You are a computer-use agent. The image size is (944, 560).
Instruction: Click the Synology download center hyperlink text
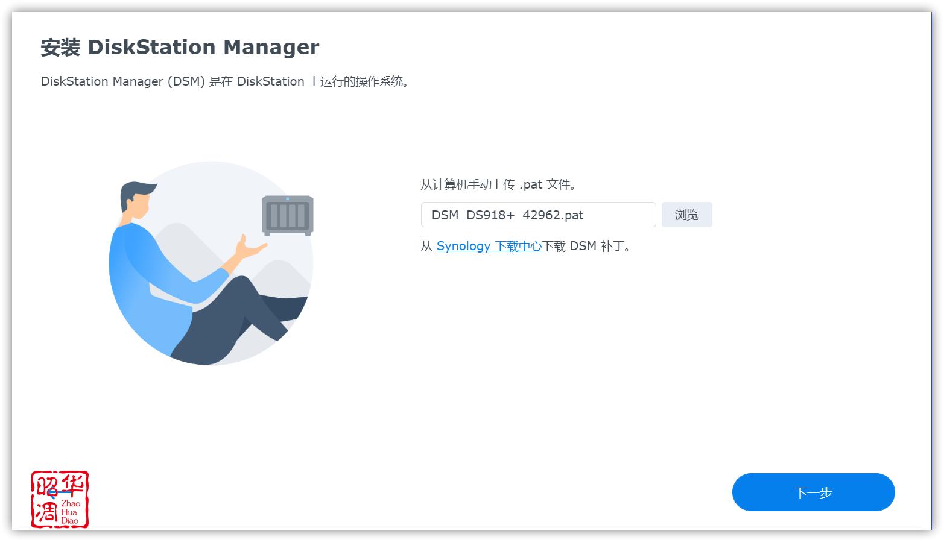[489, 246]
